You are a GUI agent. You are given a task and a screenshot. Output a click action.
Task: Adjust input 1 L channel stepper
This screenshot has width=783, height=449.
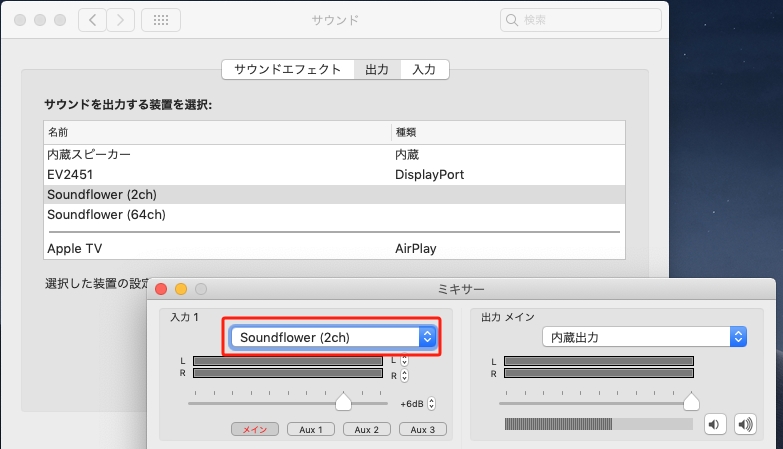coord(404,360)
